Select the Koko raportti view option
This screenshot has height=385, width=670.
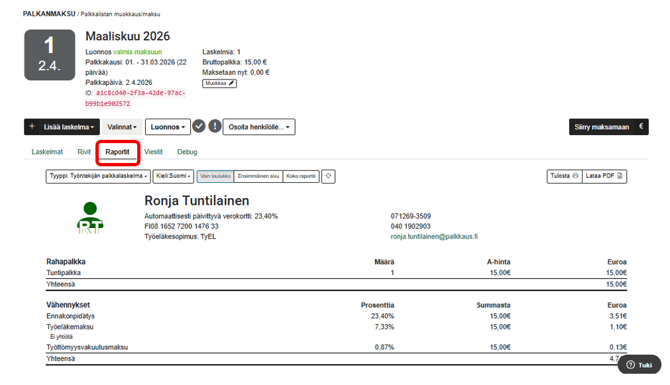tap(301, 176)
